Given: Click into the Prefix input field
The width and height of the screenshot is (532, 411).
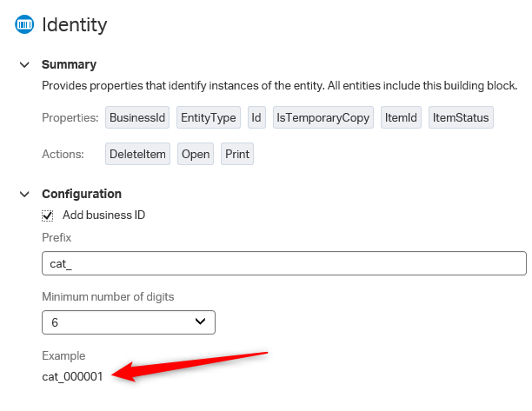Looking at the screenshot, I should coord(284,263).
